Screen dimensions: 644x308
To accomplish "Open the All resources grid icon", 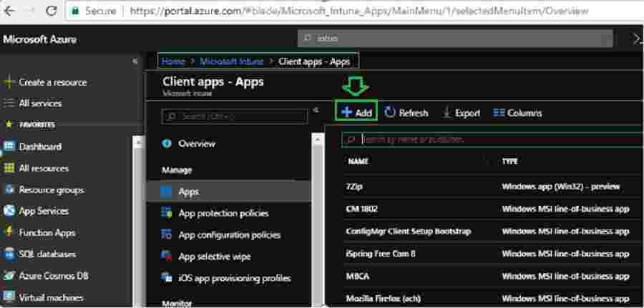I will (x=9, y=168).
